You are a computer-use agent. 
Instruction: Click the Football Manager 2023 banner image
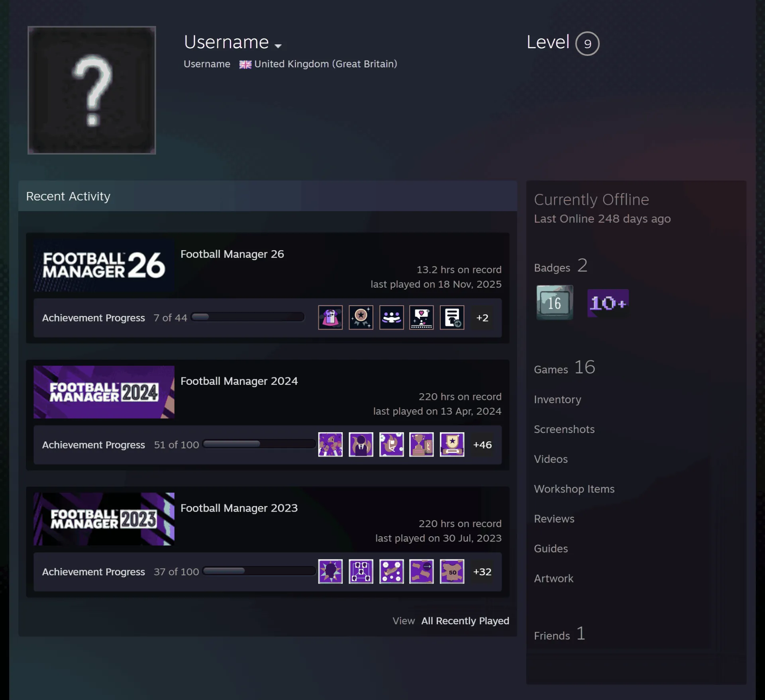pyautogui.click(x=104, y=519)
